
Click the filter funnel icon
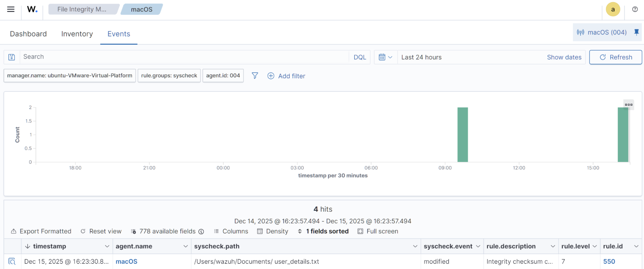[255, 76]
